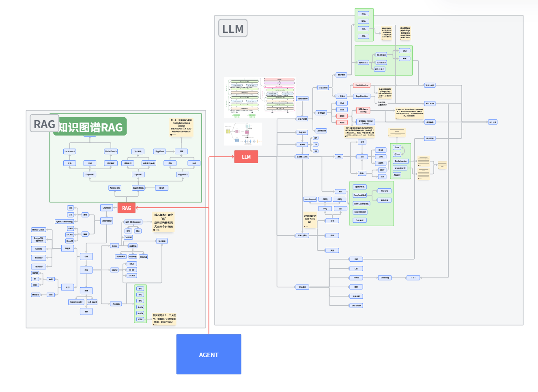Select the DeepSeek MoE node
This screenshot has width=538, height=392.
[359, 195]
